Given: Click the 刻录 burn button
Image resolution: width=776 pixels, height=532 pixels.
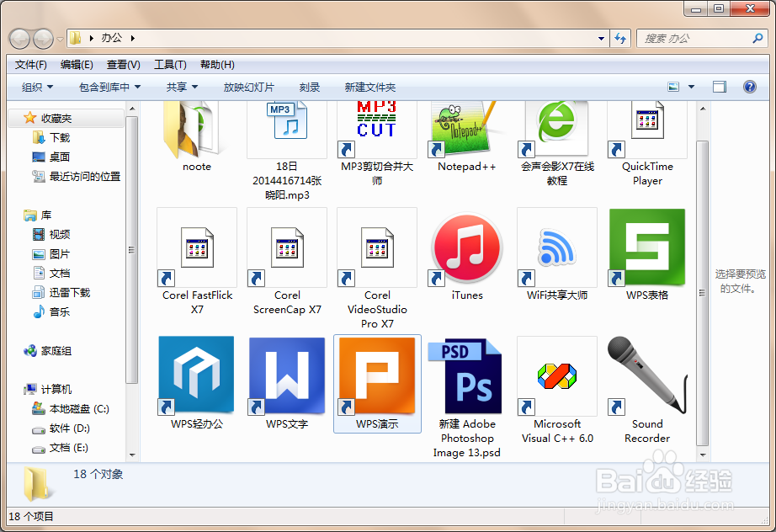Looking at the screenshot, I should pyautogui.click(x=310, y=87).
